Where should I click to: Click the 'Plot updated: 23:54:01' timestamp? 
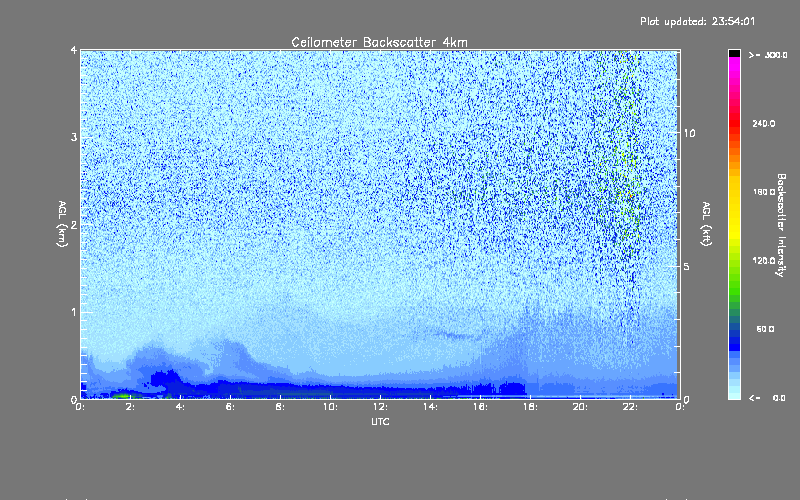[697, 21]
